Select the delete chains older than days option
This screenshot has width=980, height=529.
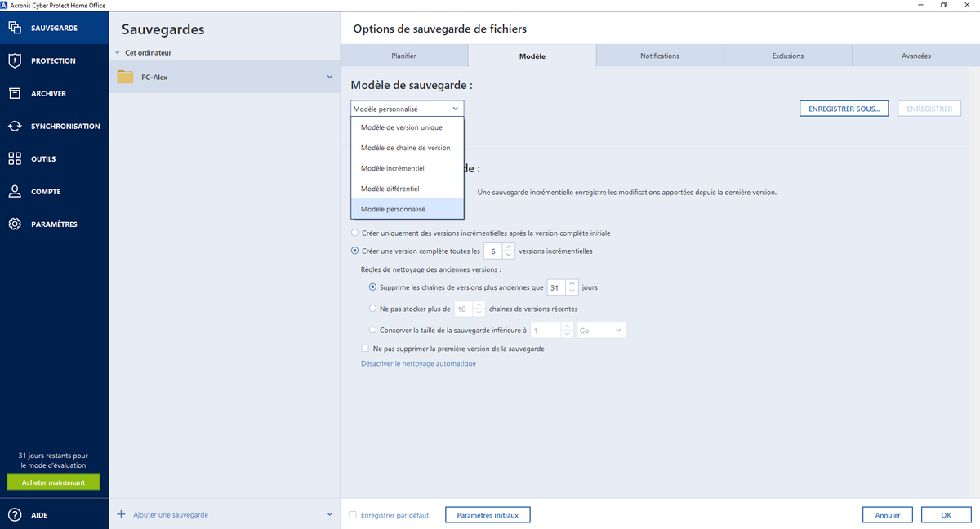click(x=373, y=287)
